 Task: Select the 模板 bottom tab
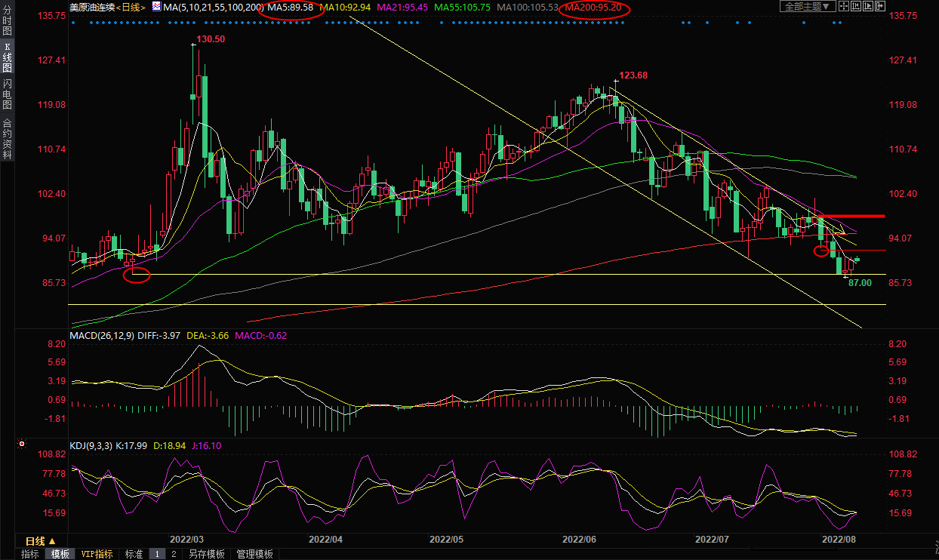coord(60,554)
